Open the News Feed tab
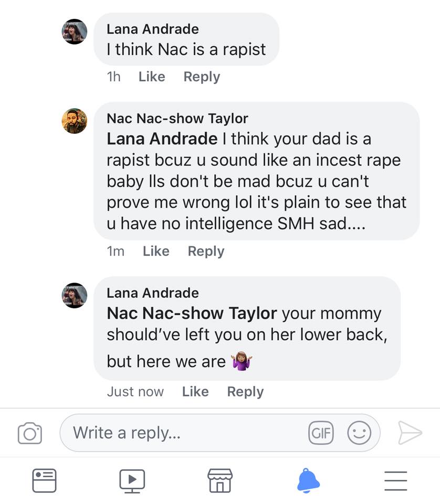The height and width of the screenshot is (504, 440). click(x=44, y=480)
